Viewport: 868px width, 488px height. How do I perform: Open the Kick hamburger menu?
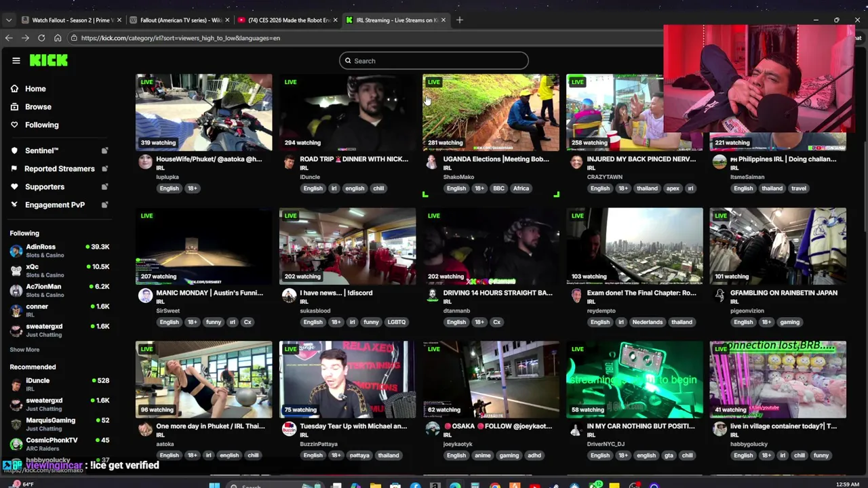(x=16, y=60)
